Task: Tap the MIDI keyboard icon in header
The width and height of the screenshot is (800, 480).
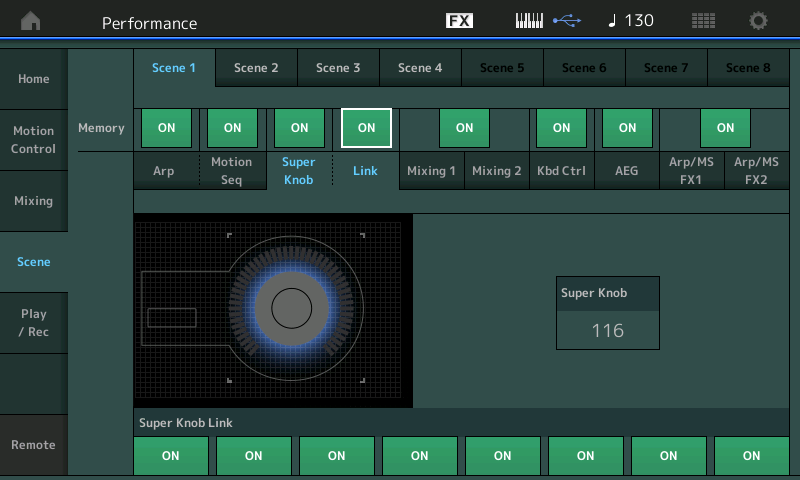Action: (x=530, y=21)
